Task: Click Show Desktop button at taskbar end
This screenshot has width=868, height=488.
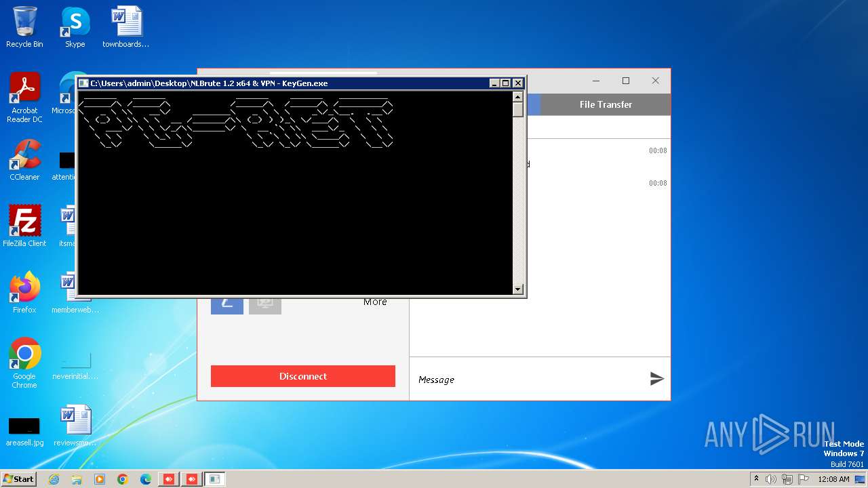Action: pos(861,479)
